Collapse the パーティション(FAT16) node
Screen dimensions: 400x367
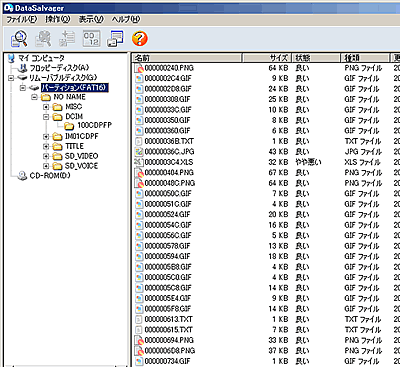tap(23, 88)
